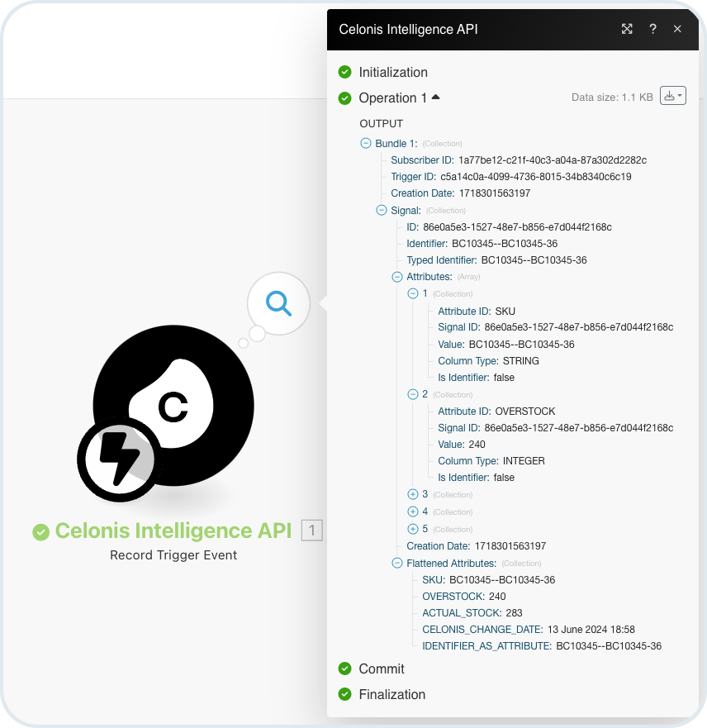The image size is (707, 728).
Task: Collapse attribute collection 1
Action: tap(413, 294)
